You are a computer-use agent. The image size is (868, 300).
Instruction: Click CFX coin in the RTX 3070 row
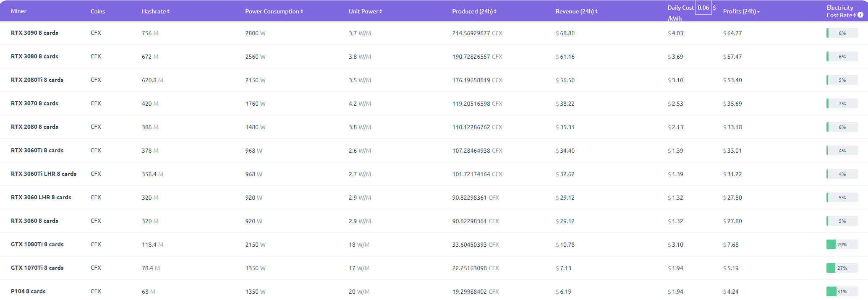coord(96,103)
